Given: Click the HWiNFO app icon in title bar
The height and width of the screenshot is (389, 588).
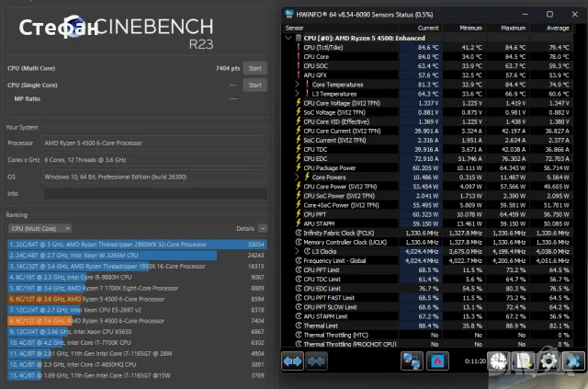Looking at the screenshot, I should [x=289, y=15].
